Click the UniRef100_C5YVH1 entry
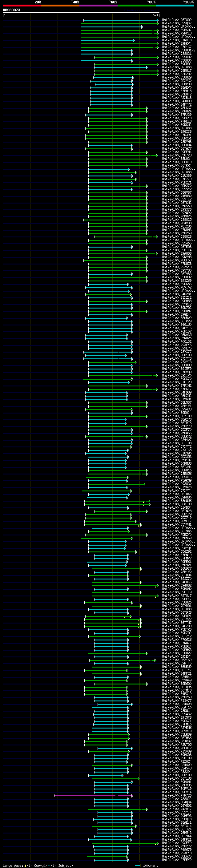The width and height of the screenshot is (197, 868). click(x=177, y=525)
